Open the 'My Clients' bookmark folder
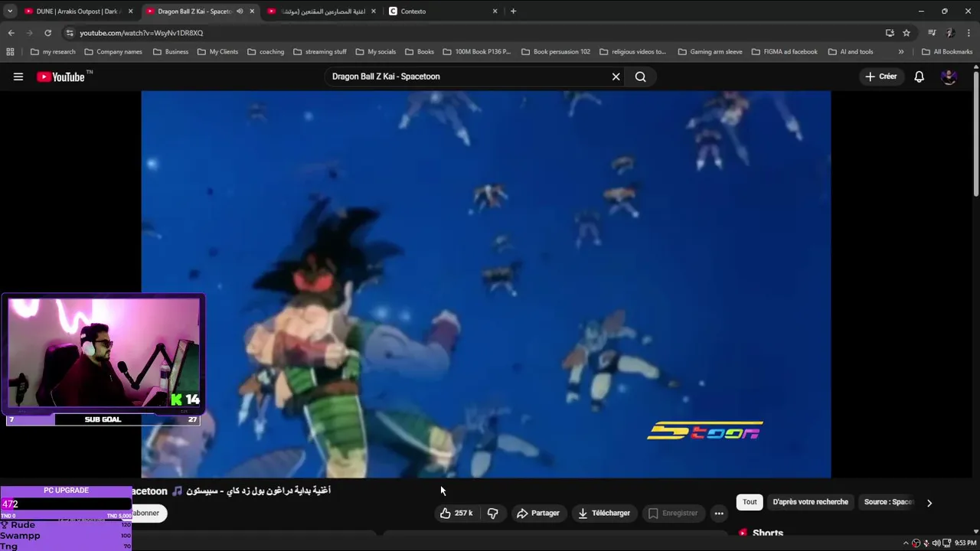Viewport: 980px width, 551px height. click(217, 52)
